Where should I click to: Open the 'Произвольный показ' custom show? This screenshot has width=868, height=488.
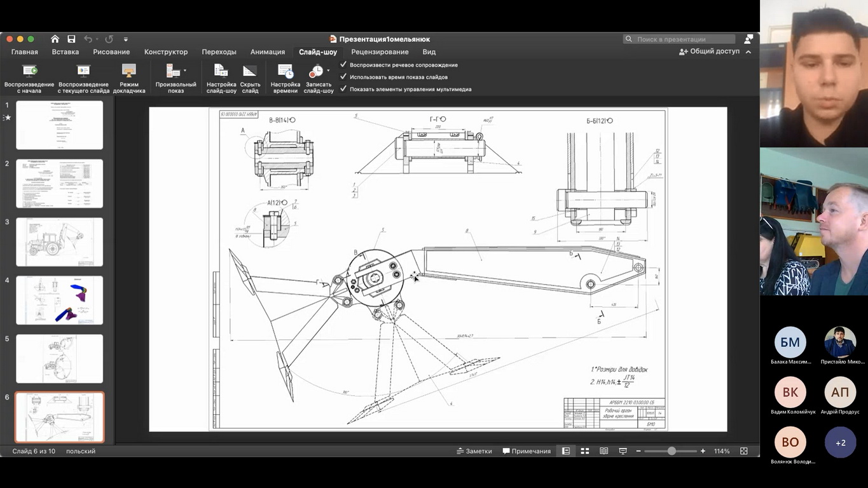(176, 79)
